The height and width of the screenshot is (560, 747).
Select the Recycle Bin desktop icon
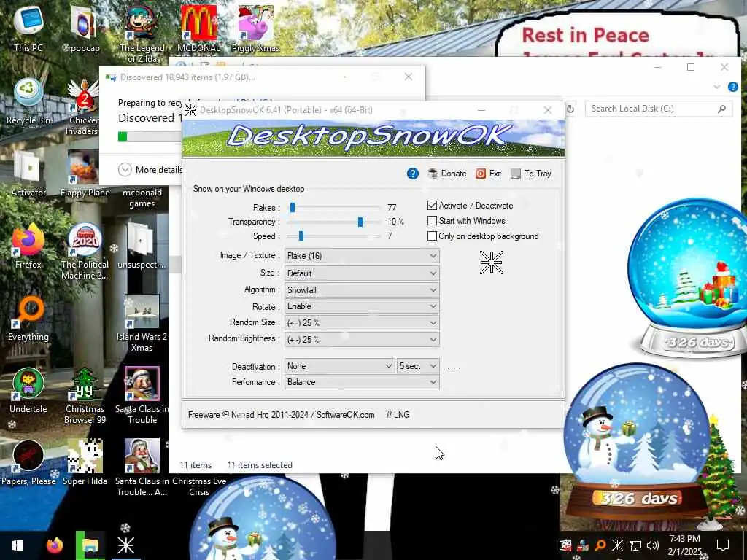click(x=28, y=101)
